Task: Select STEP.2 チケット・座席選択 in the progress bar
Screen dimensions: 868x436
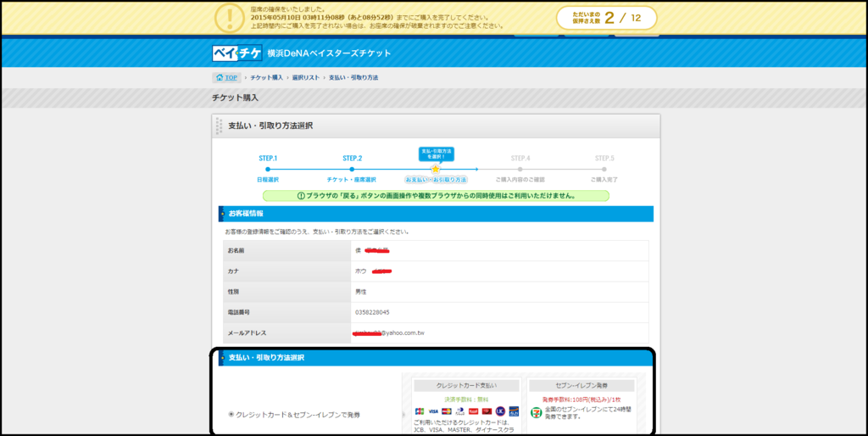Action: [352, 169]
